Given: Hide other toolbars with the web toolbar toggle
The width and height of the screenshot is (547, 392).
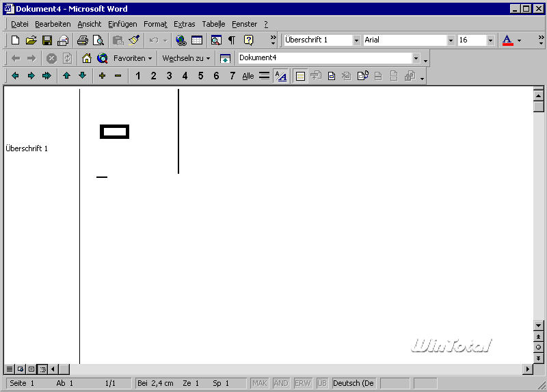Looking at the screenshot, I should pos(225,58).
